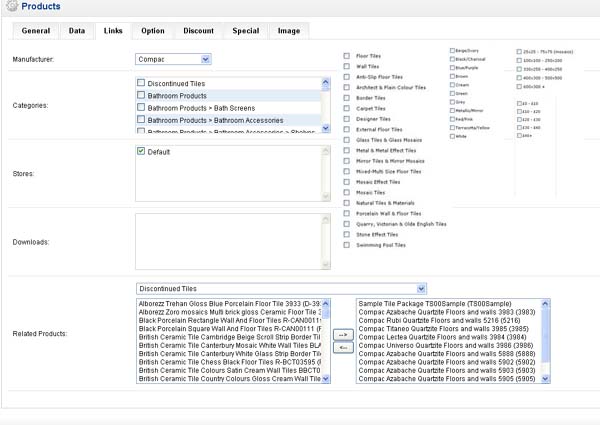Uncheck the Default store checkbox

(x=141, y=151)
